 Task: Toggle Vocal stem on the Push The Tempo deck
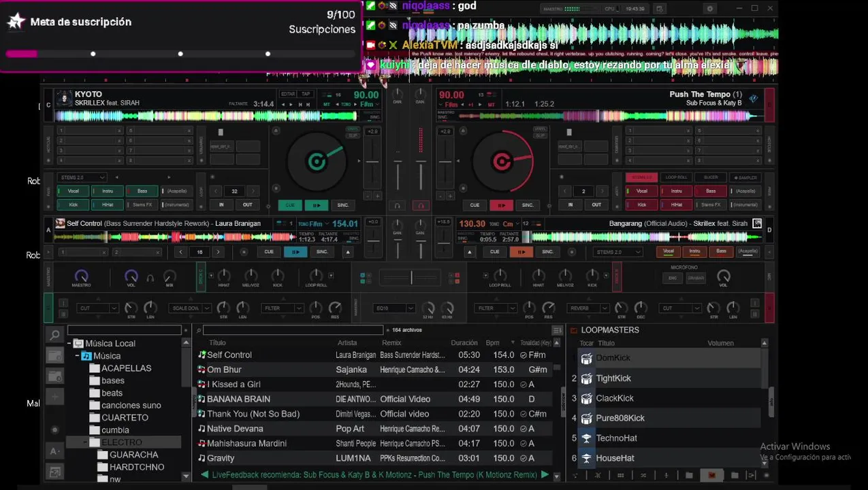[641, 191]
